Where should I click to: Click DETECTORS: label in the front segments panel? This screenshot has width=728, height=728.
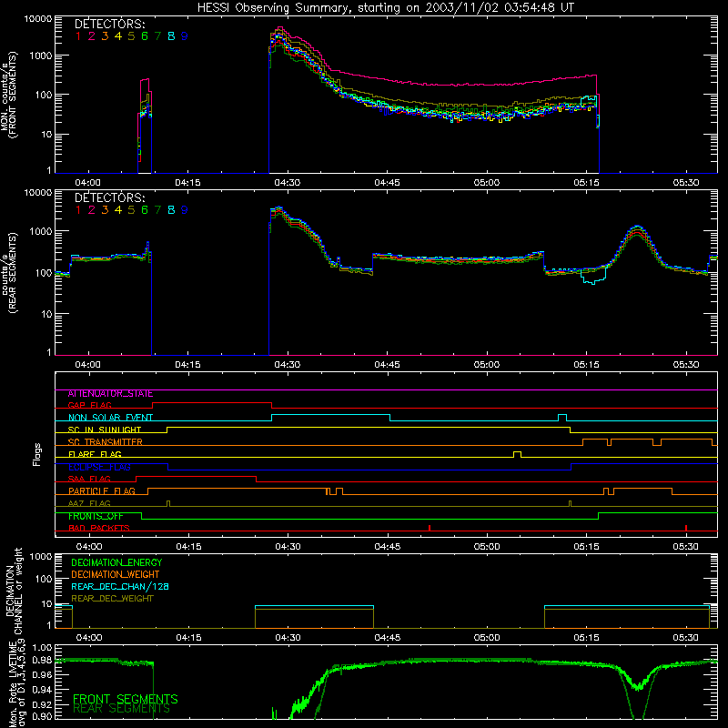(110, 24)
